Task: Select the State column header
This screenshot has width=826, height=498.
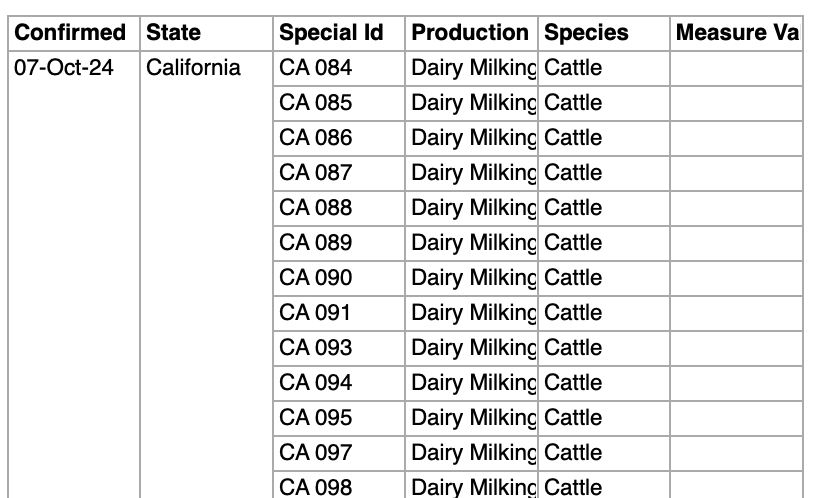Action: coord(173,33)
